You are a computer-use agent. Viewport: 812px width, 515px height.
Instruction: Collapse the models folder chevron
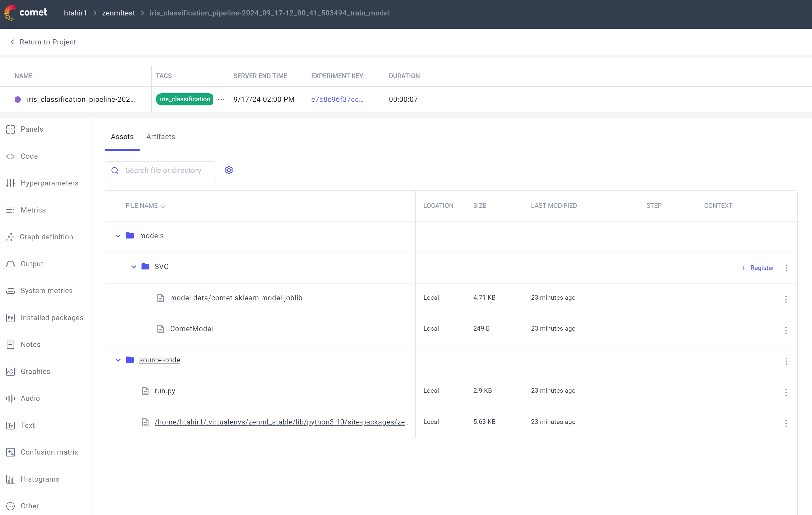point(118,236)
